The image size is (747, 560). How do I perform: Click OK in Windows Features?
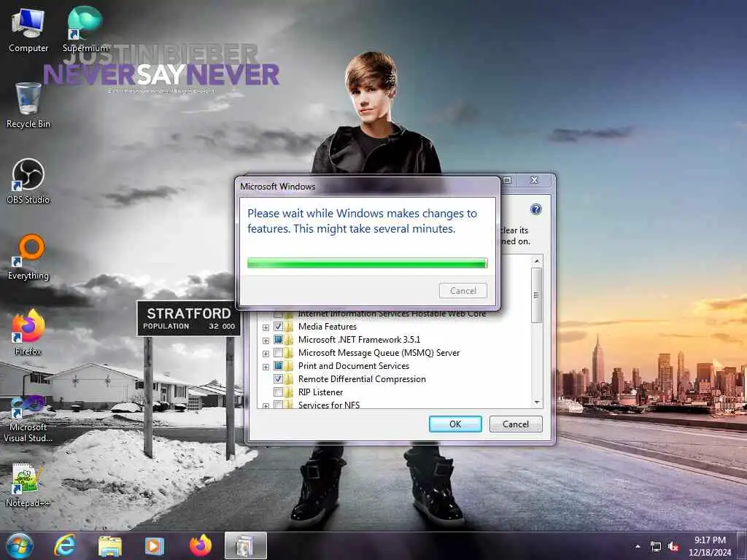click(x=455, y=424)
